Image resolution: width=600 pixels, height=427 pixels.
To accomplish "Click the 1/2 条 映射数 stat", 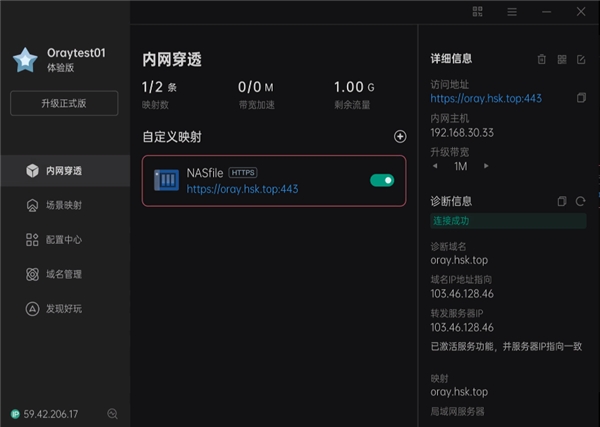I will click(x=159, y=94).
